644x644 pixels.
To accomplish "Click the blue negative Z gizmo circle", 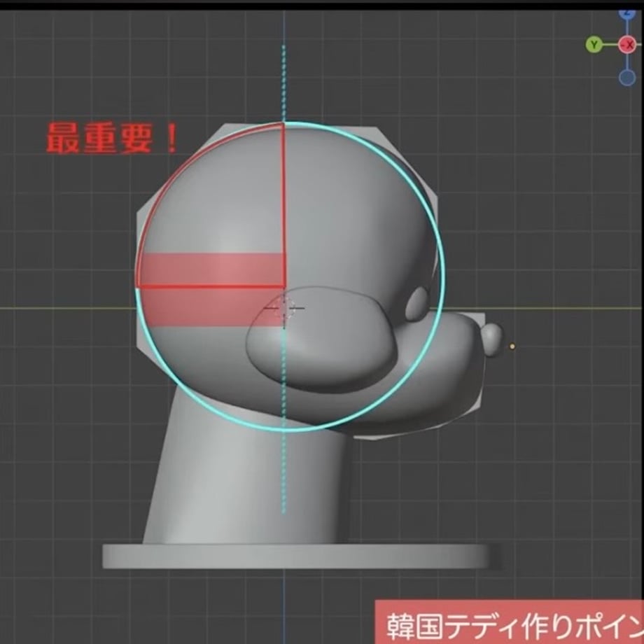I will coord(626,77).
